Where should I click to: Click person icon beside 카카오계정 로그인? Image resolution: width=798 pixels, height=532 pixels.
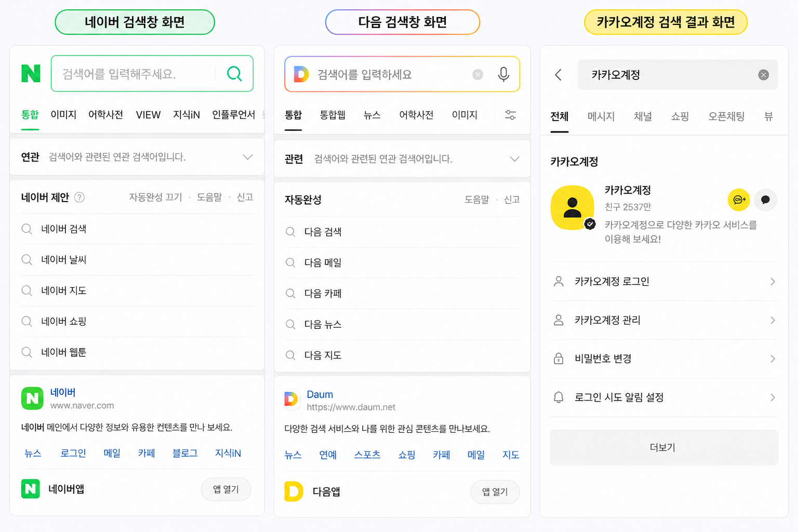pyautogui.click(x=558, y=282)
